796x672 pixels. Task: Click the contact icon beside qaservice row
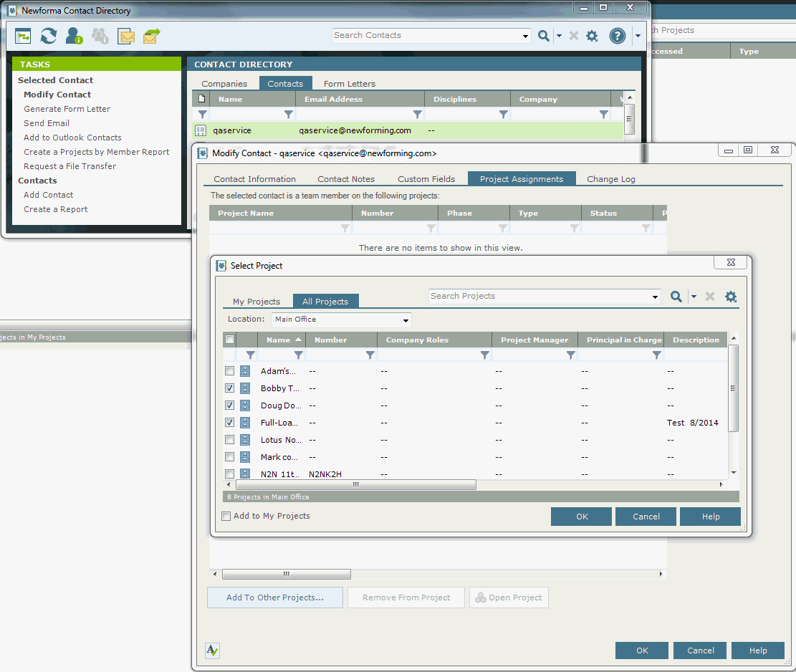[201, 130]
